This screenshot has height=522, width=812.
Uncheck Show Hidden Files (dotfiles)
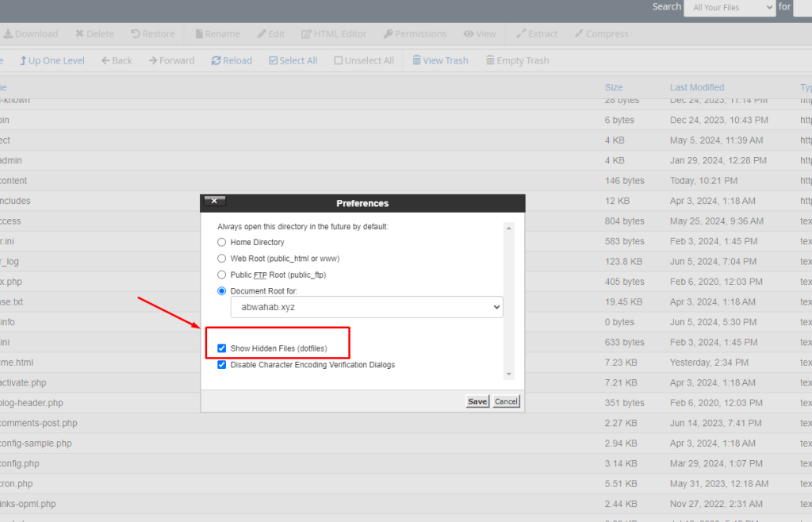[x=222, y=348]
